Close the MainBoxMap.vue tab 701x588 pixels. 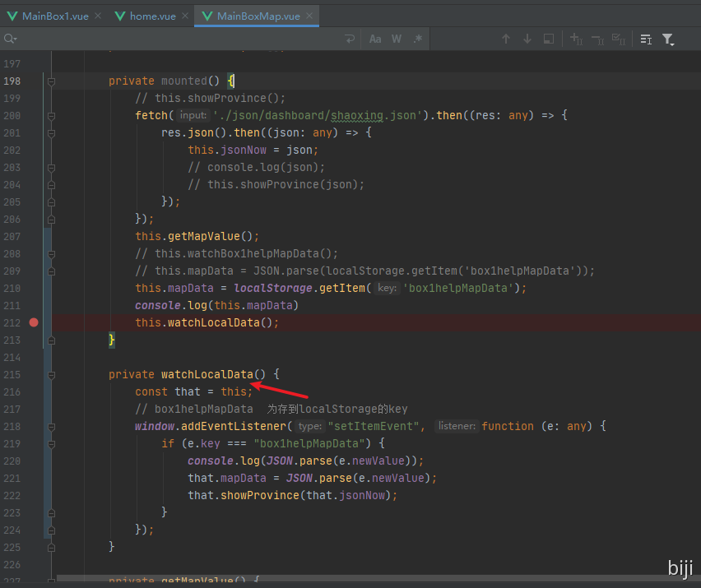tap(309, 16)
